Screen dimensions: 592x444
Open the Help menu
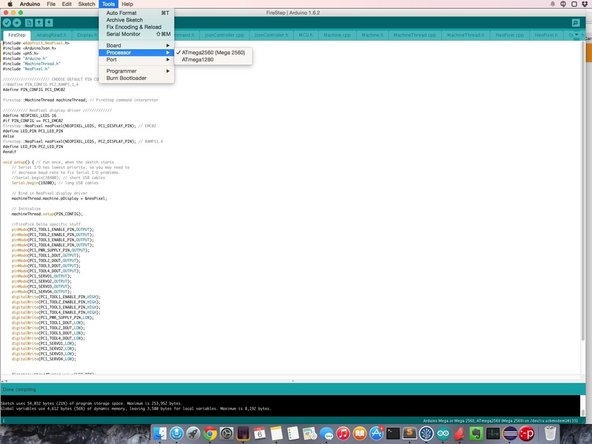(x=127, y=4)
